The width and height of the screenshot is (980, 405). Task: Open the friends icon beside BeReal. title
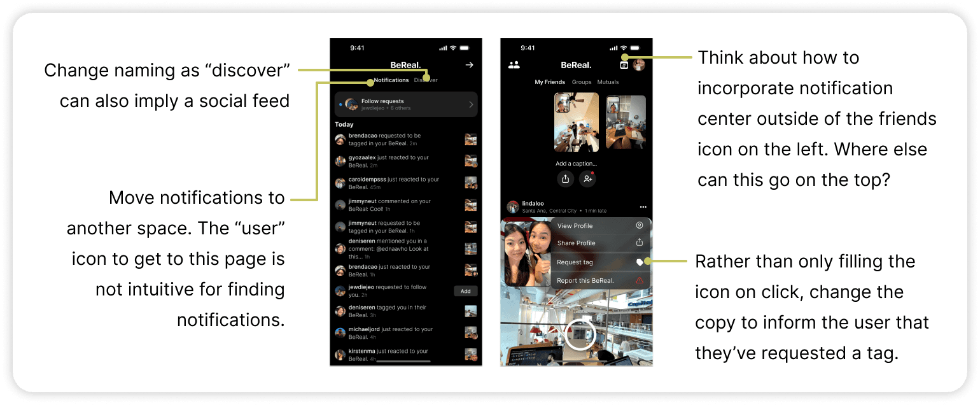[514, 65]
